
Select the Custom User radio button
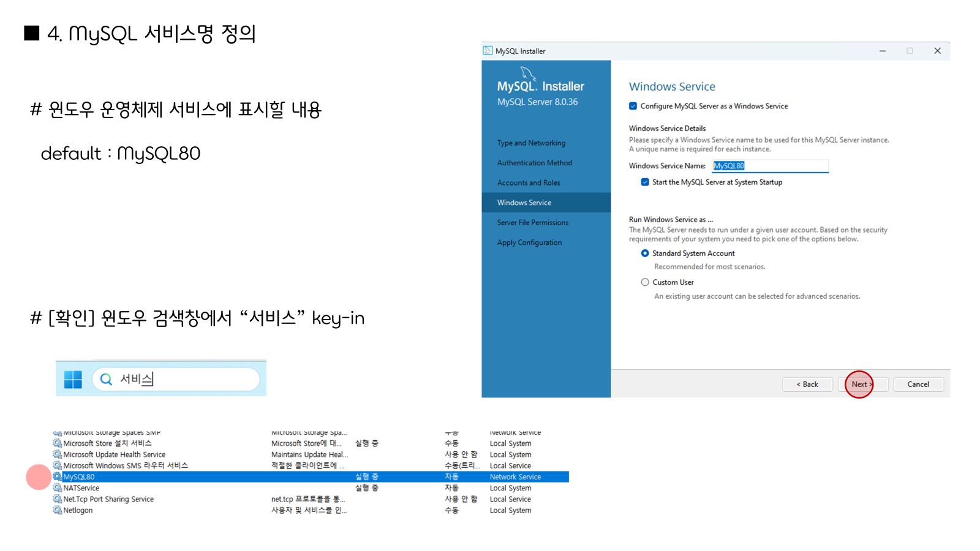[645, 282]
